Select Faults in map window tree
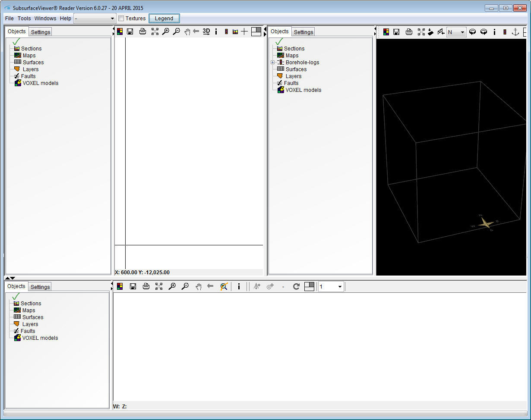This screenshot has width=531, height=420. (x=28, y=76)
